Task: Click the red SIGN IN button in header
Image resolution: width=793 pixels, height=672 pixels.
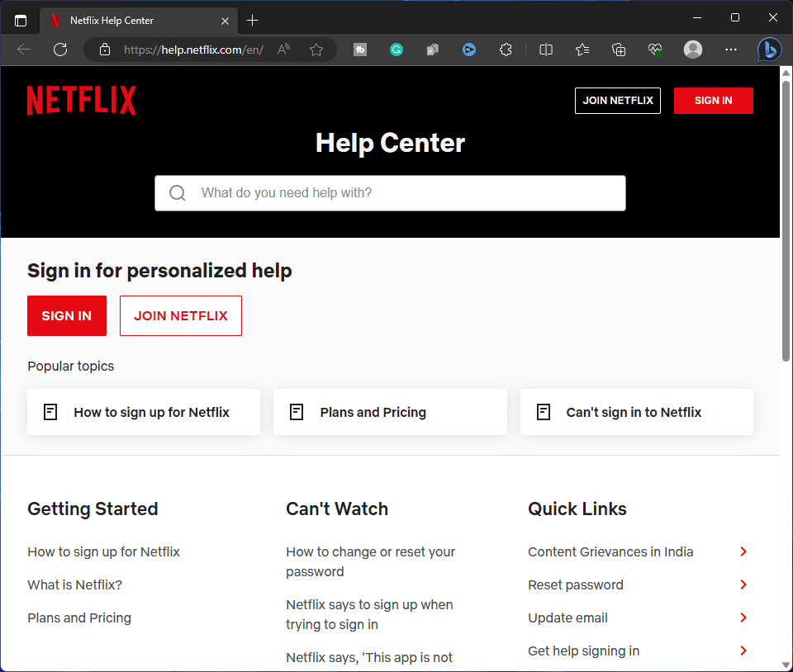Action: (713, 101)
